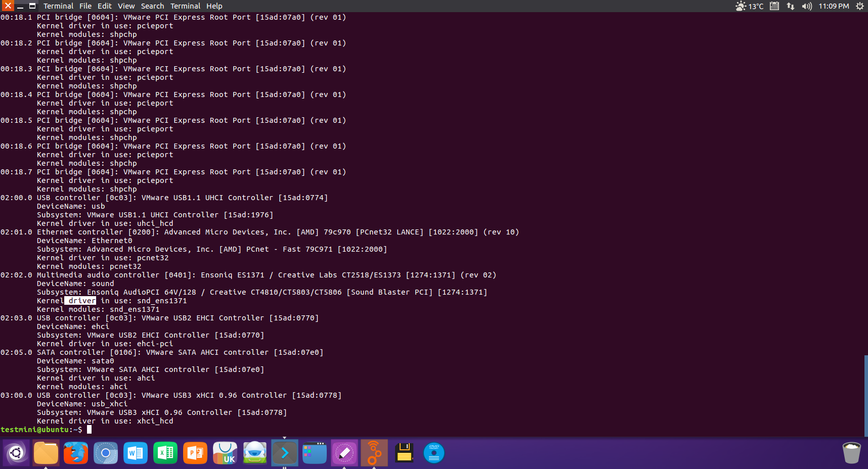The width and height of the screenshot is (868, 469).
Task: Open the orange wireless-nodes icon in dock
Action: [x=374, y=453]
